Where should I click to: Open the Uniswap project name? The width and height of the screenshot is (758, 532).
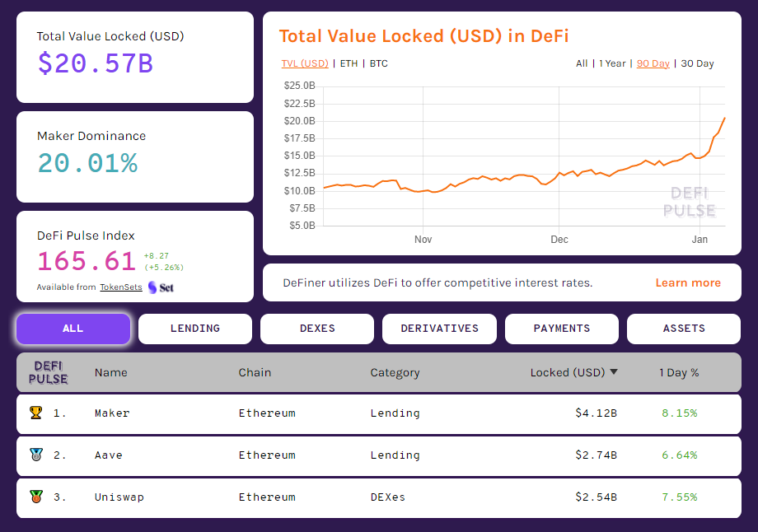click(x=119, y=497)
